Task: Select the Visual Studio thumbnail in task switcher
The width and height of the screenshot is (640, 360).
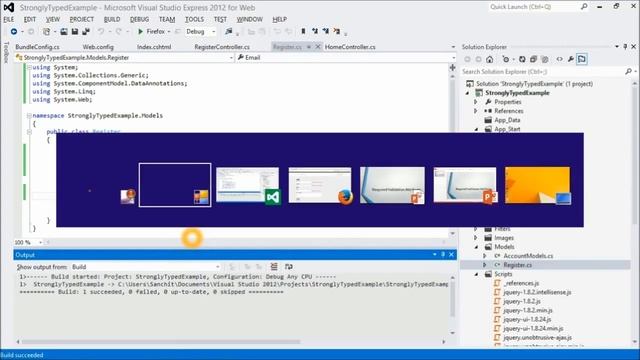Action: [247, 185]
